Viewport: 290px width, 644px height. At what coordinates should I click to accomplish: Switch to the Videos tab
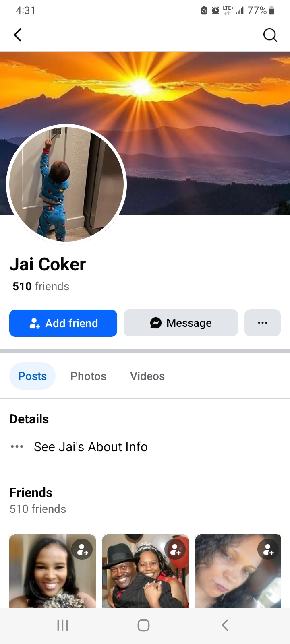click(x=147, y=376)
